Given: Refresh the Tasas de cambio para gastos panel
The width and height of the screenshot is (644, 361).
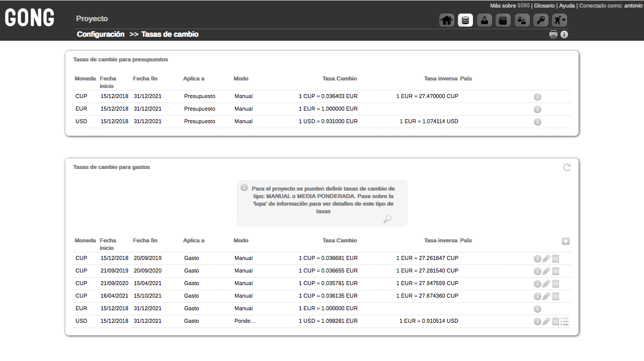Looking at the screenshot, I should [x=567, y=167].
